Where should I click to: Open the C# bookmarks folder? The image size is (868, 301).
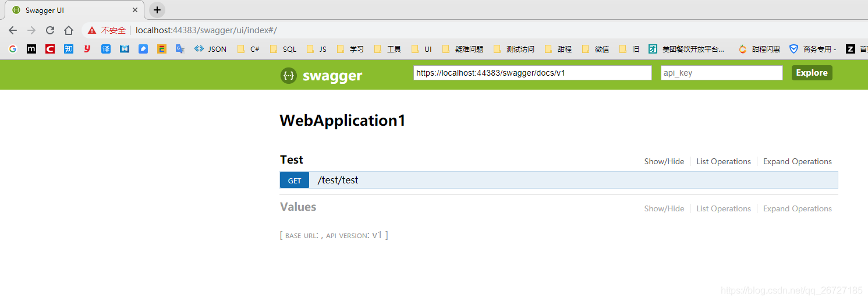[249, 49]
